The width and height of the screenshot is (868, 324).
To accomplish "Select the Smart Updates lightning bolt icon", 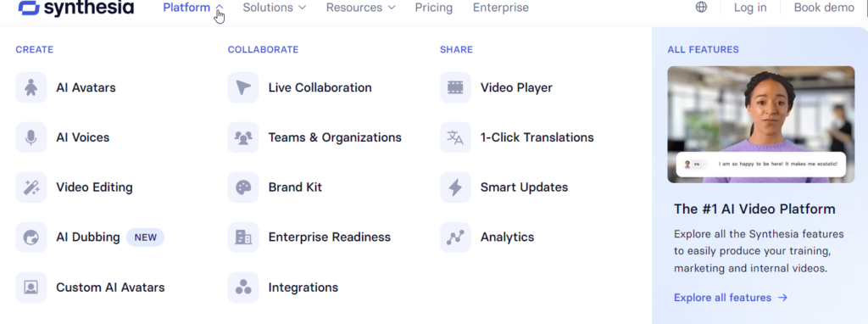I will coord(455,187).
